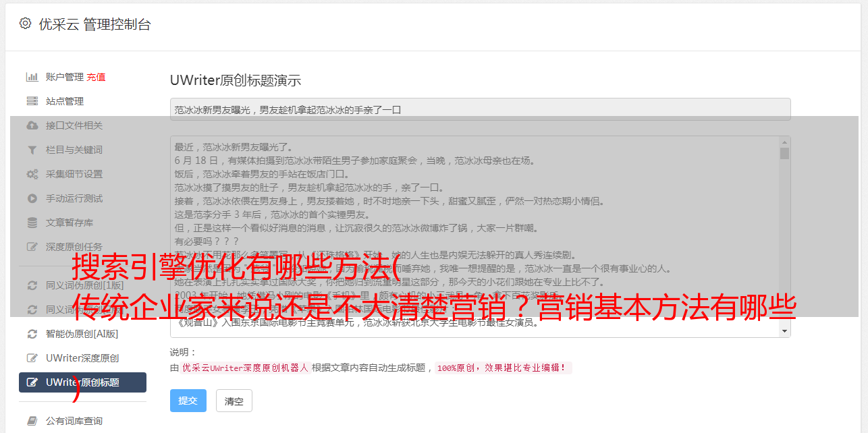Select the UWriter深度原创 sidebar entry
The height and width of the screenshot is (433, 868).
(82, 358)
